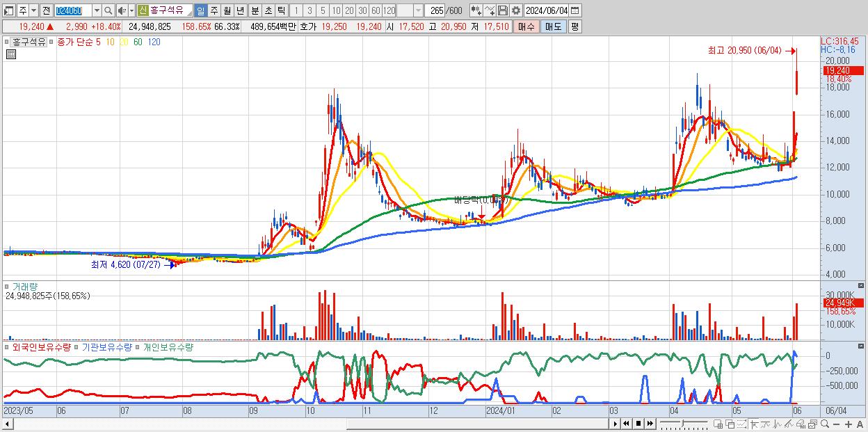This screenshot has width=868, height=432.
Task: Switch to monthly 월 chart period
Action: click(227, 10)
